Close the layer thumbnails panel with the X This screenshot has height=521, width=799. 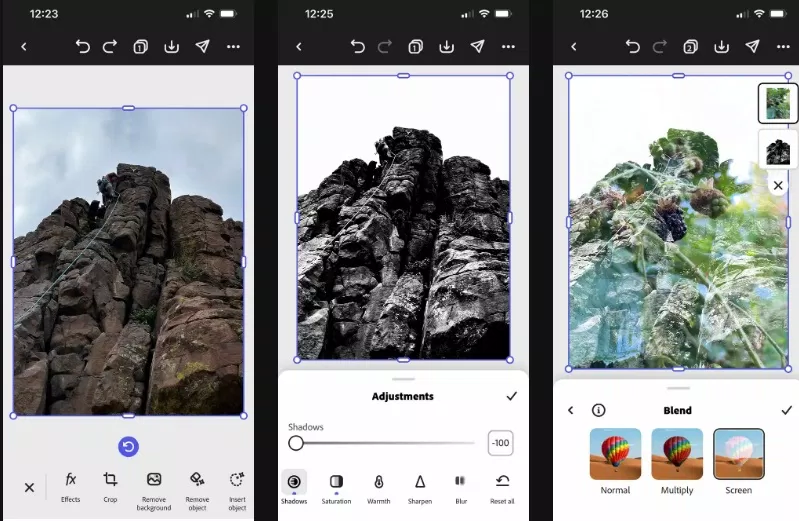pos(778,186)
